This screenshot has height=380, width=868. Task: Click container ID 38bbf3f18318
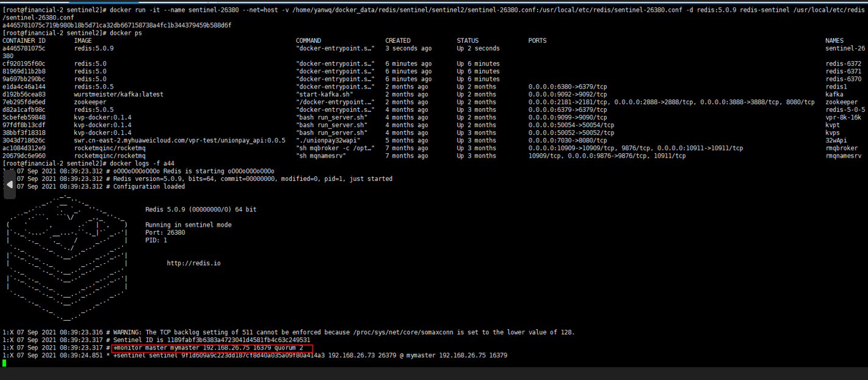pos(24,133)
